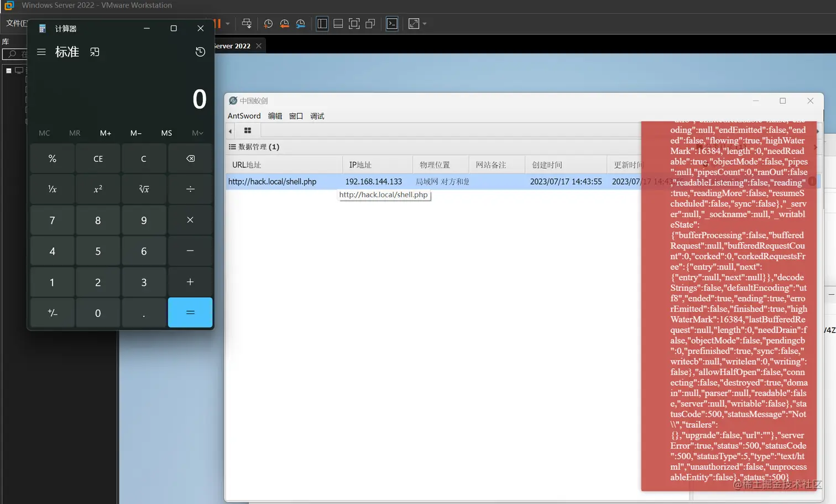This screenshot has width=836, height=504.
Task: Click the C clear button
Action: (x=144, y=159)
